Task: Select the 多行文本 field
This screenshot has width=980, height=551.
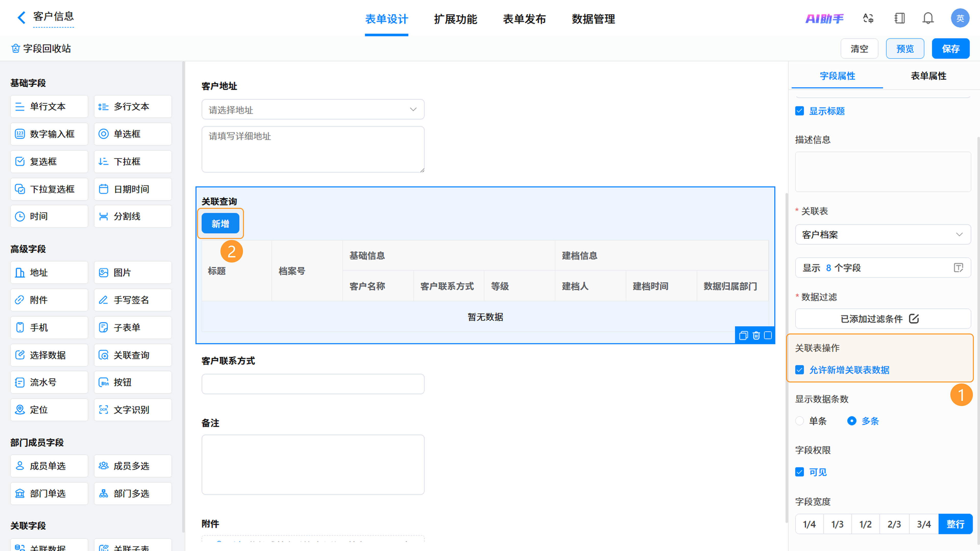Action: point(133,106)
